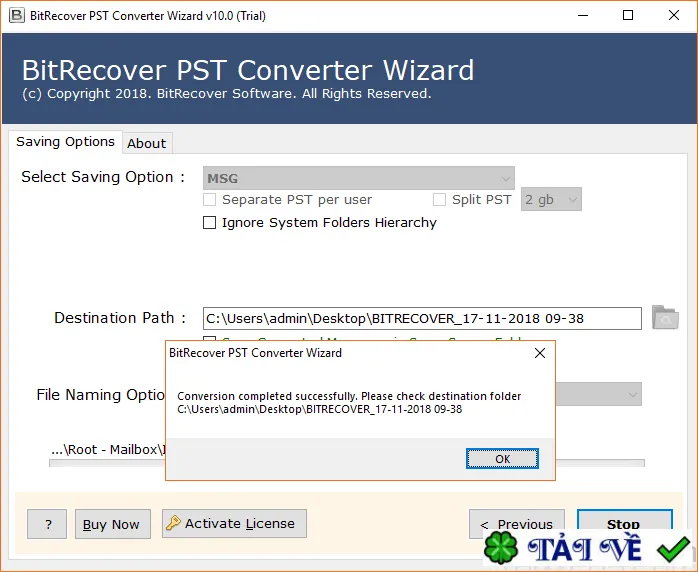Minimize the PST Converter Wizard window

(583, 16)
